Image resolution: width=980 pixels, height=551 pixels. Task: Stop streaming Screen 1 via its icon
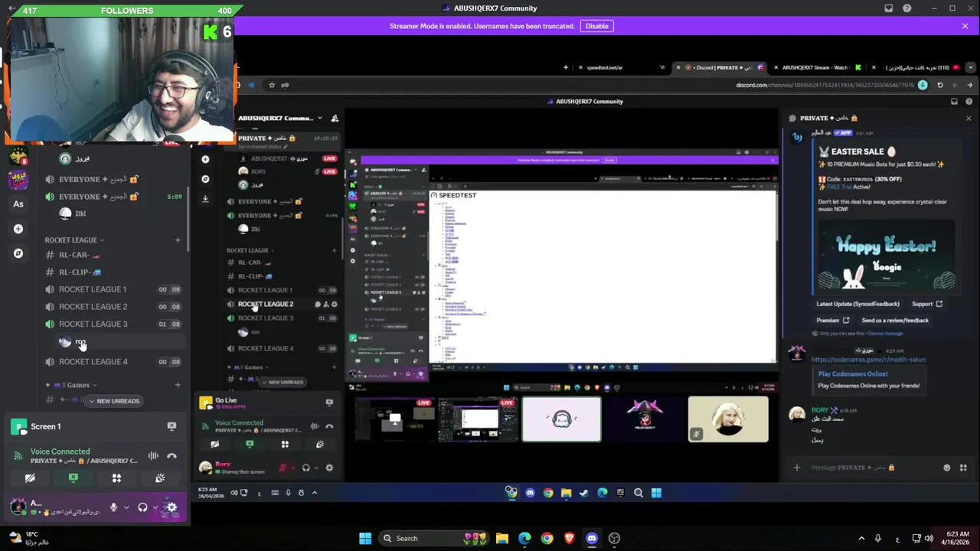point(171,426)
